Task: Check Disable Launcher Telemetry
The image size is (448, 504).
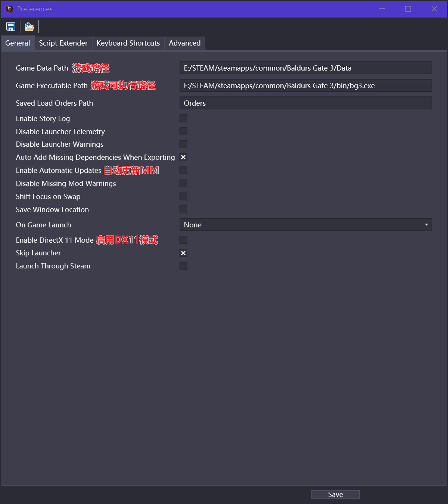Action: pos(183,131)
